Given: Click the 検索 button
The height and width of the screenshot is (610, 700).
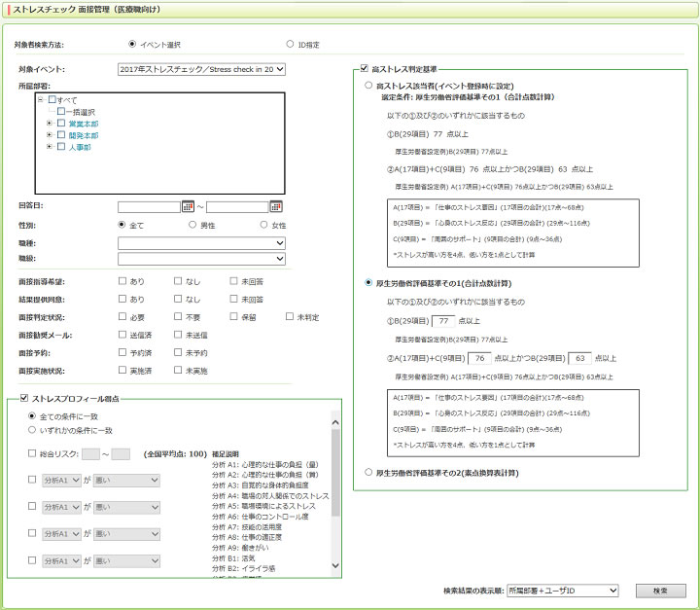Looking at the screenshot, I should click(x=661, y=591).
